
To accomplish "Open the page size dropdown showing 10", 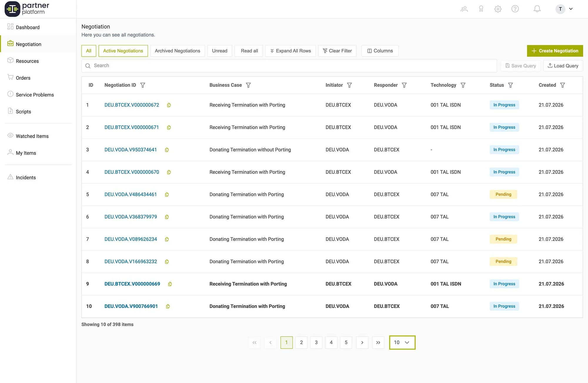I will [x=402, y=342].
